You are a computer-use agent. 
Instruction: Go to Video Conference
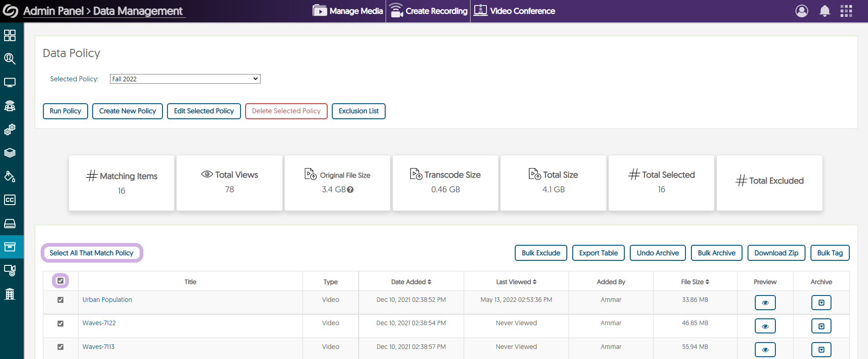[x=514, y=11]
